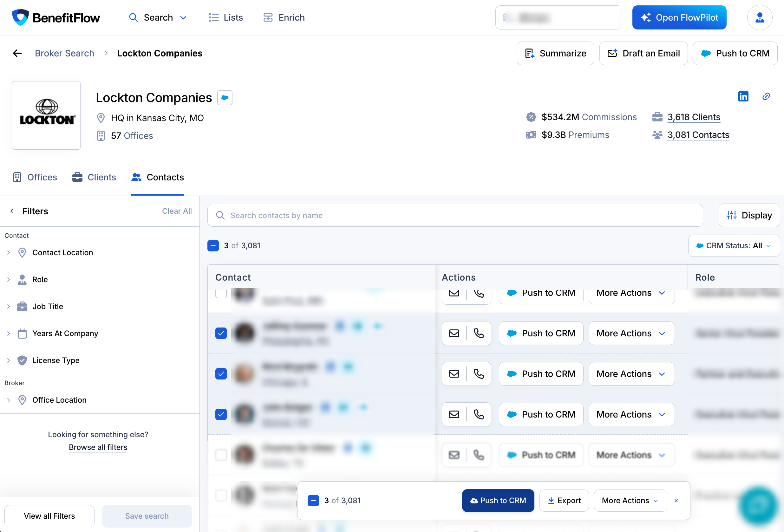Viewport: 784px width, 532px height.
Task: Expand the Role filter
Action: (x=100, y=280)
